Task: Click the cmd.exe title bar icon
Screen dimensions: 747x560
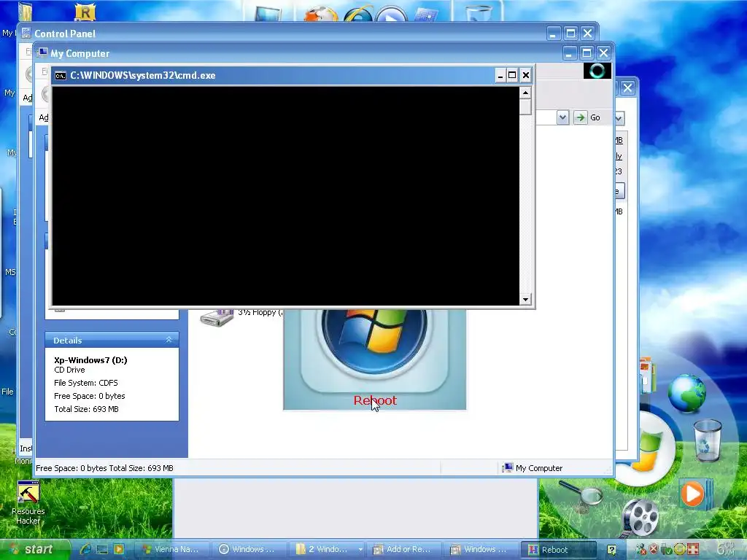Action: (61, 76)
